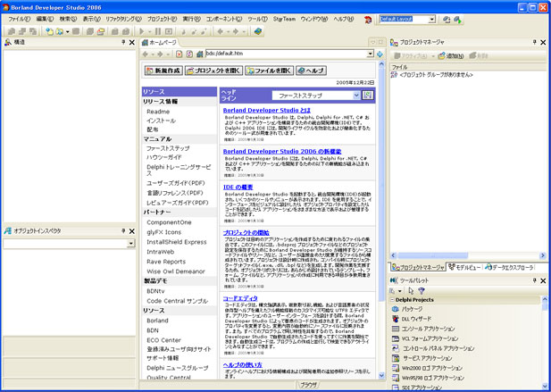Select コントロール パネル アプリケーション item
This screenshot has height=392, width=551.
(x=433, y=348)
